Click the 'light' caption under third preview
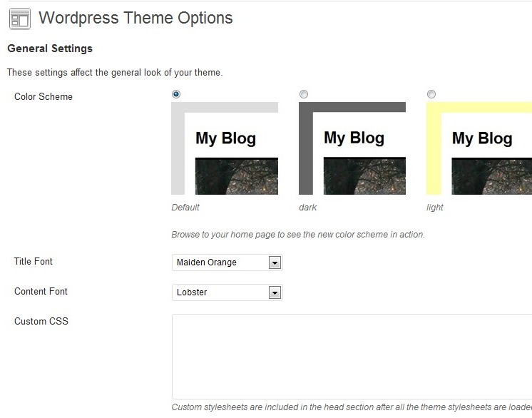Image resolution: width=532 pixels, height=418 pixels. click(434, 208)
